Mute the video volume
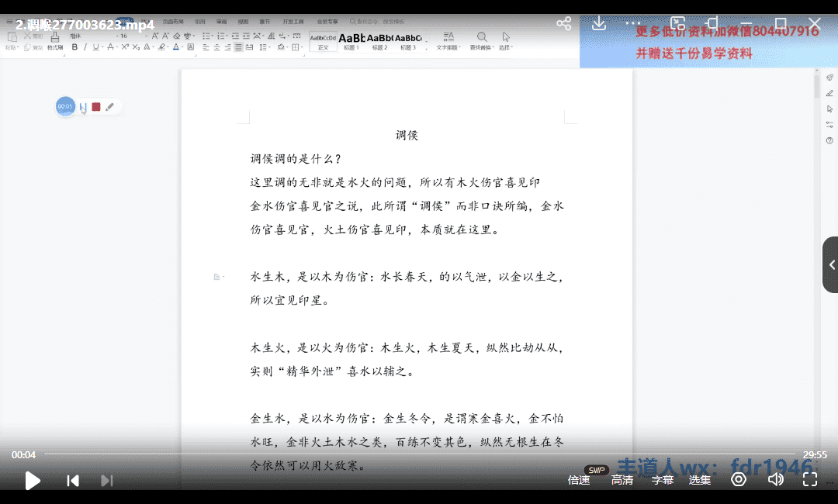838x504 pixels. 775,480
